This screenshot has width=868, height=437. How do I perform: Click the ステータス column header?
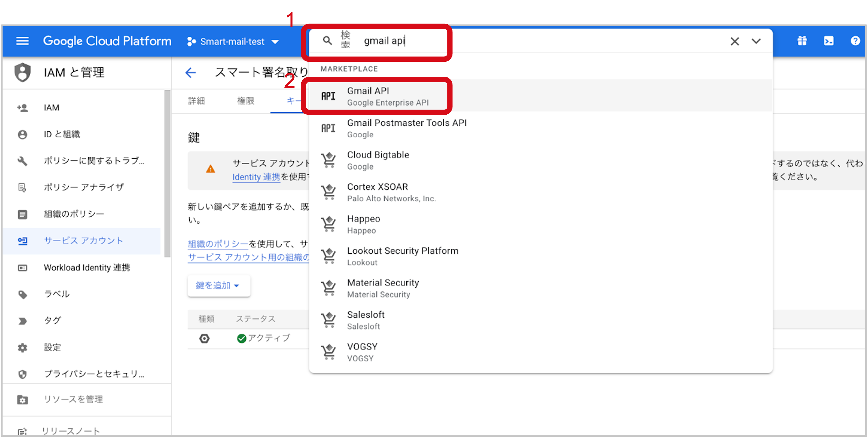(256, 319)
